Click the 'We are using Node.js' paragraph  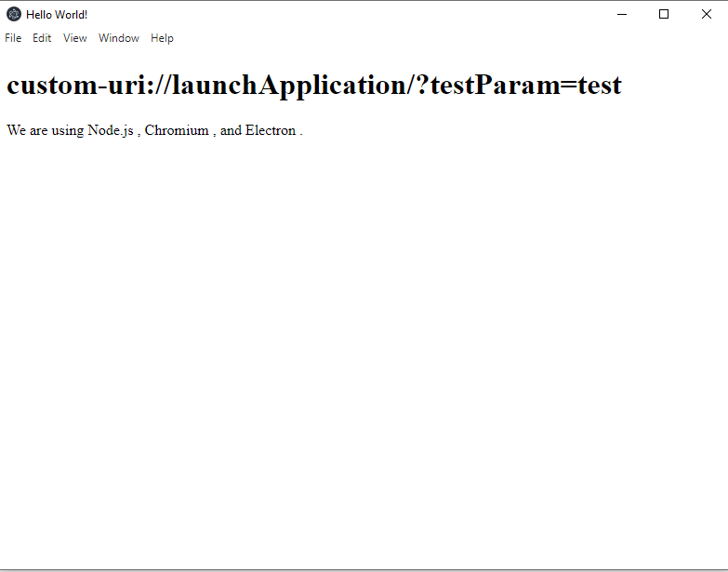(x=154, y=130)
